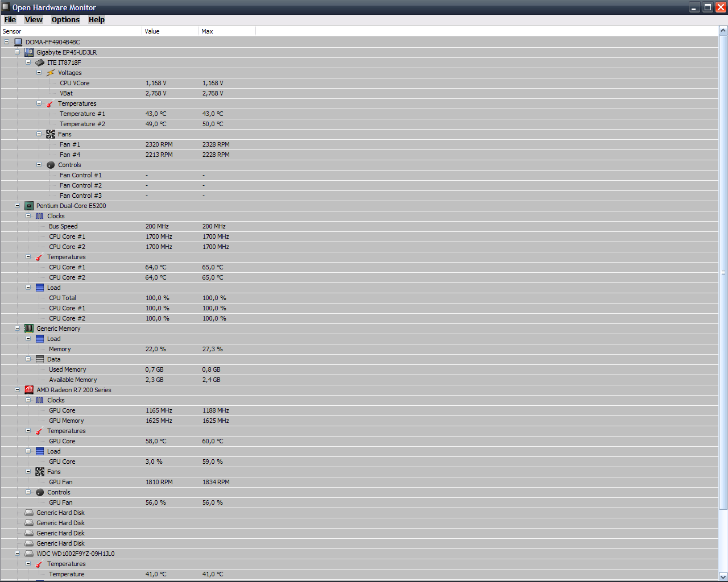Click the Sensor column header
This screenshot has height=582, width=728.
click(71, 31)
